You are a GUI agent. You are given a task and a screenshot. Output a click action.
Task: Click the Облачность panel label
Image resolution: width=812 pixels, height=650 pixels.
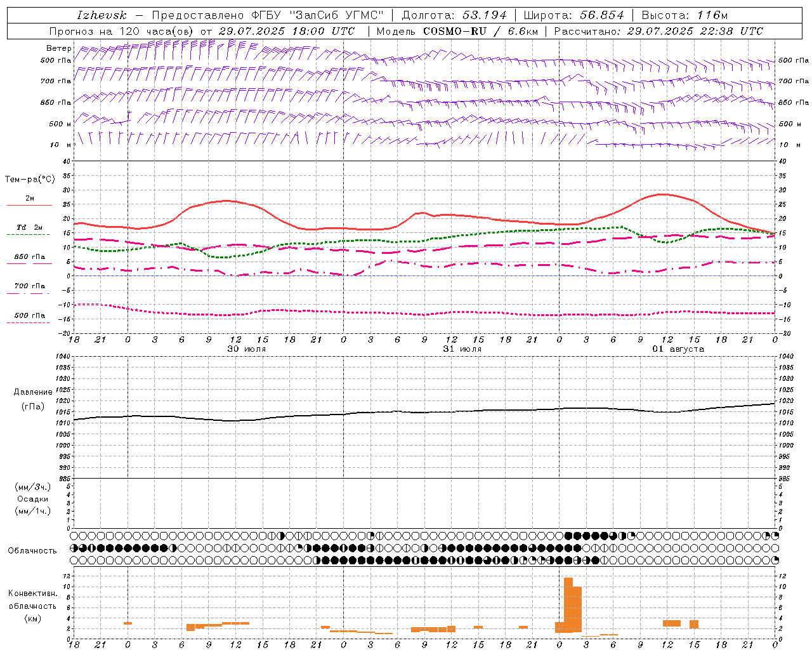pyautogui.click(x=32, y=551)
